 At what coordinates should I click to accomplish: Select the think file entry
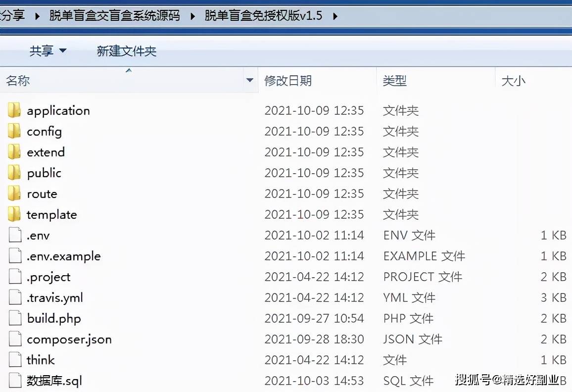(x=41, y=360)
